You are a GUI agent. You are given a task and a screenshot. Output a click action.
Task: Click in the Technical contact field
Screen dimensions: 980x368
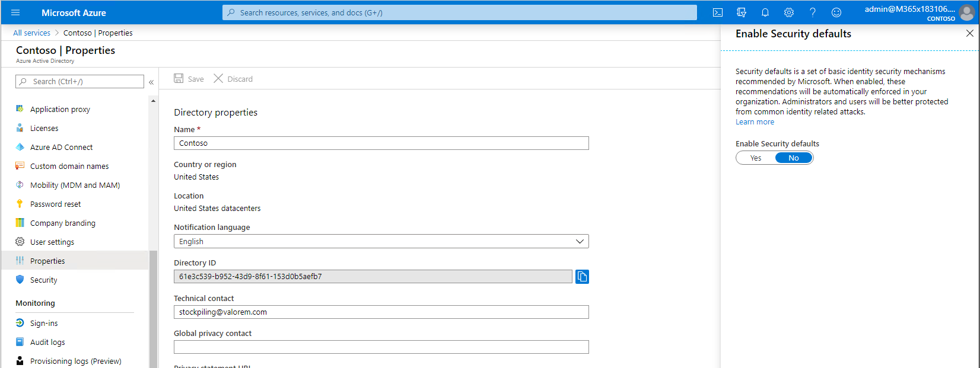(381, 312)
